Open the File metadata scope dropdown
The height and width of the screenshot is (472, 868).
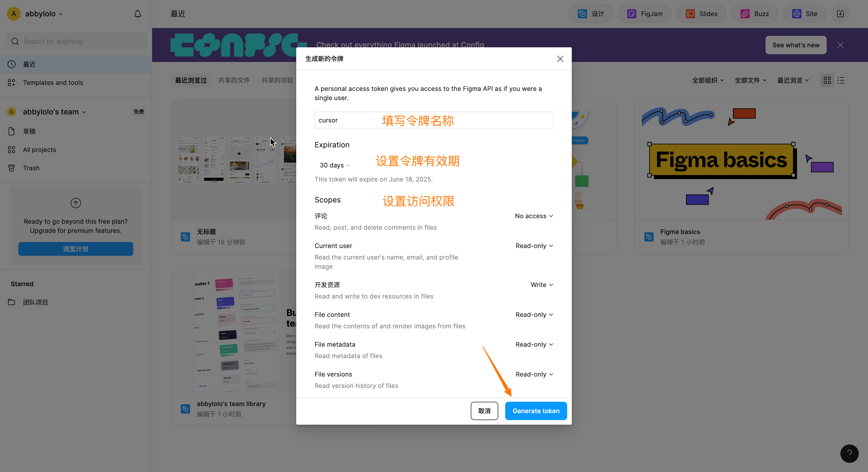(534, 344)
